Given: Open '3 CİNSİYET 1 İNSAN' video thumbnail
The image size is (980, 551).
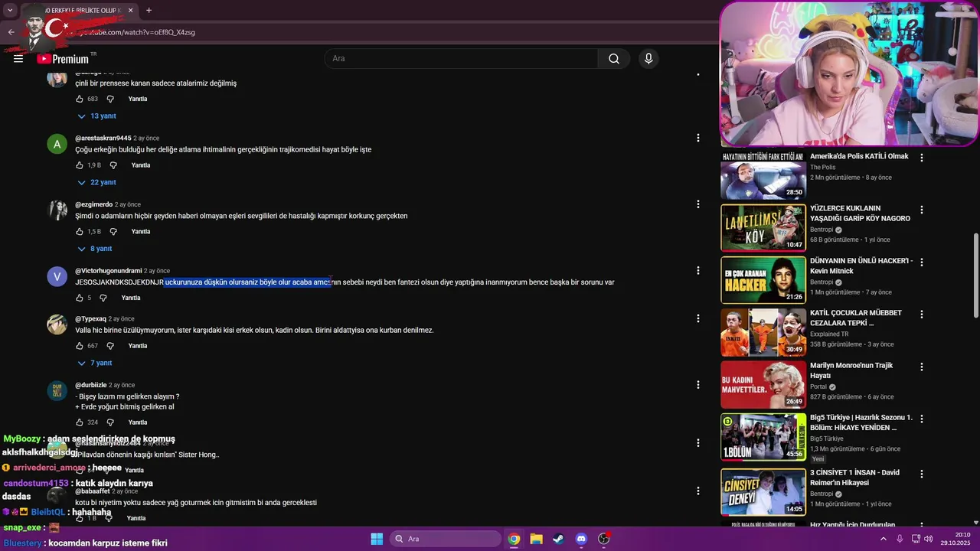Looking at the screenshot, I should point(763,492).
